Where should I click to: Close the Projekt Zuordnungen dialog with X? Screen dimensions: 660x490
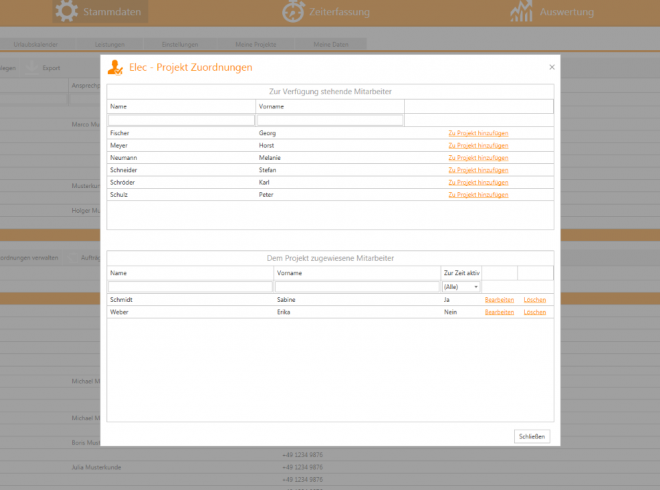click(551, 67)
